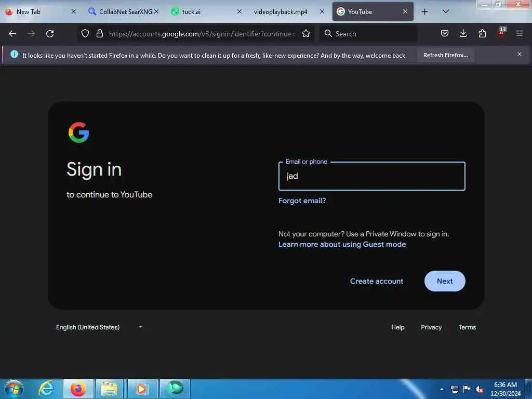Screen dimensions: 532x399
Task: Focus the Firefox Search box
Action: (x=368, y=34)
